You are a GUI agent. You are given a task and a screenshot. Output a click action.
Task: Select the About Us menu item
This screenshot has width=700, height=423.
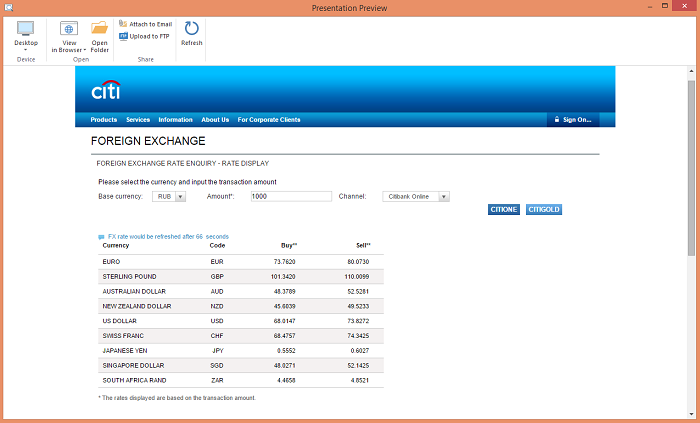pos(215,120)
